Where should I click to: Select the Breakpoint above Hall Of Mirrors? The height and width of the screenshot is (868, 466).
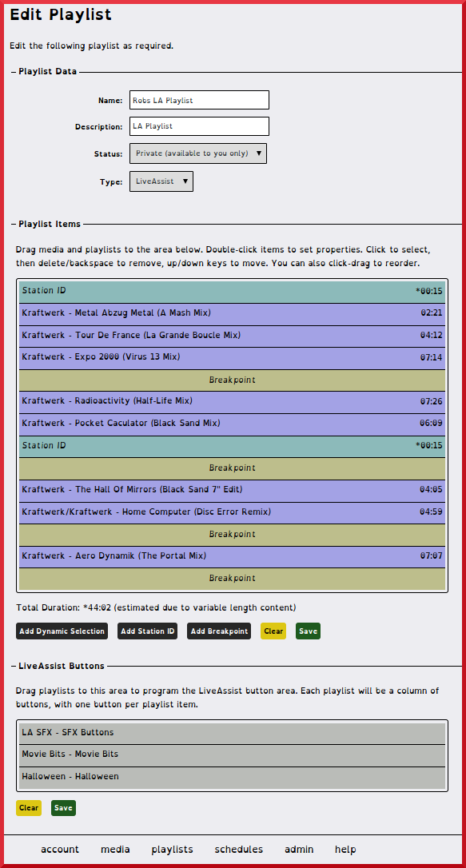[233, 469]
